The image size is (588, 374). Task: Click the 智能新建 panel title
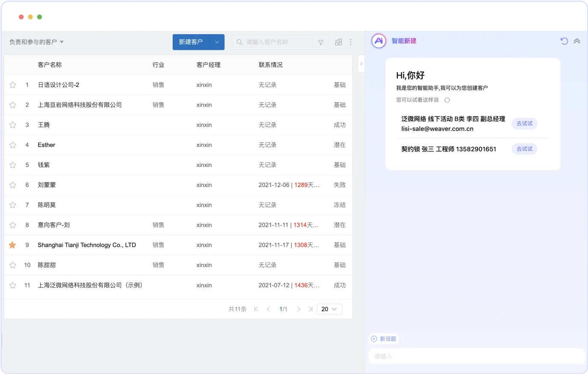point(404,41)
